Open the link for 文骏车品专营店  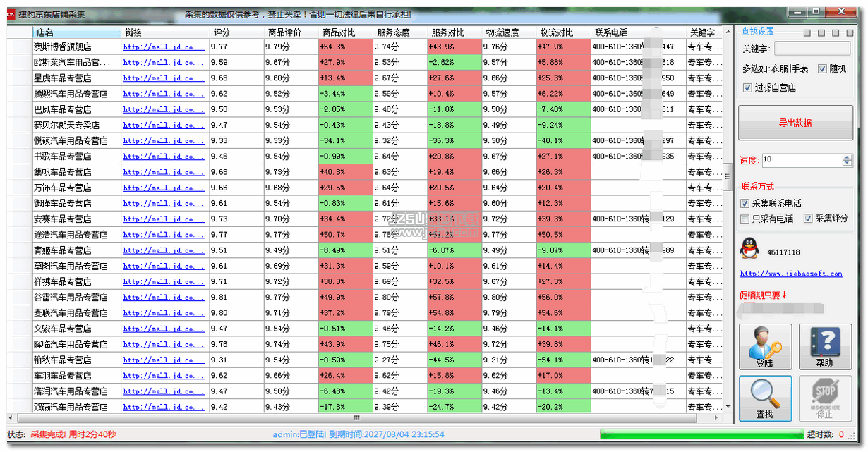coord(164,328)
